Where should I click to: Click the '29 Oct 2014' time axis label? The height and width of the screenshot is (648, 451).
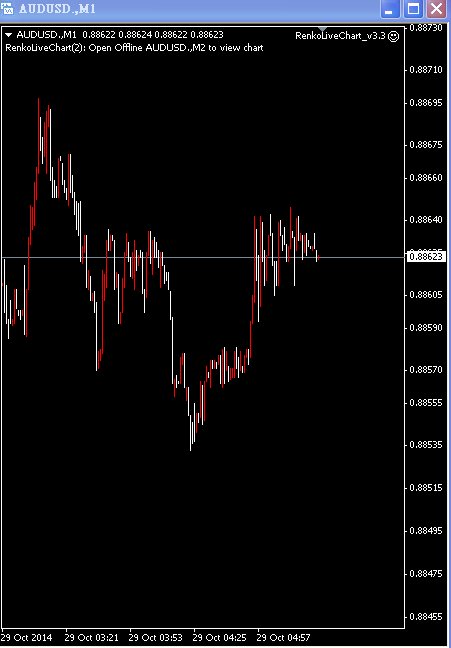pos(27,638)
